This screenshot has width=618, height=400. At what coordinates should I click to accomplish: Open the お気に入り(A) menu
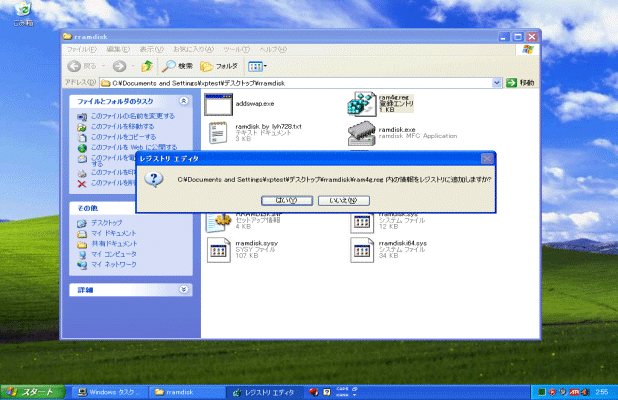(x=194, y=49)
